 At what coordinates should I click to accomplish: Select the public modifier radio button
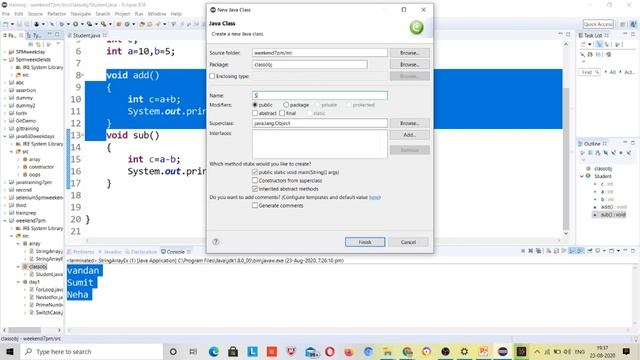(x=255, y=105)
